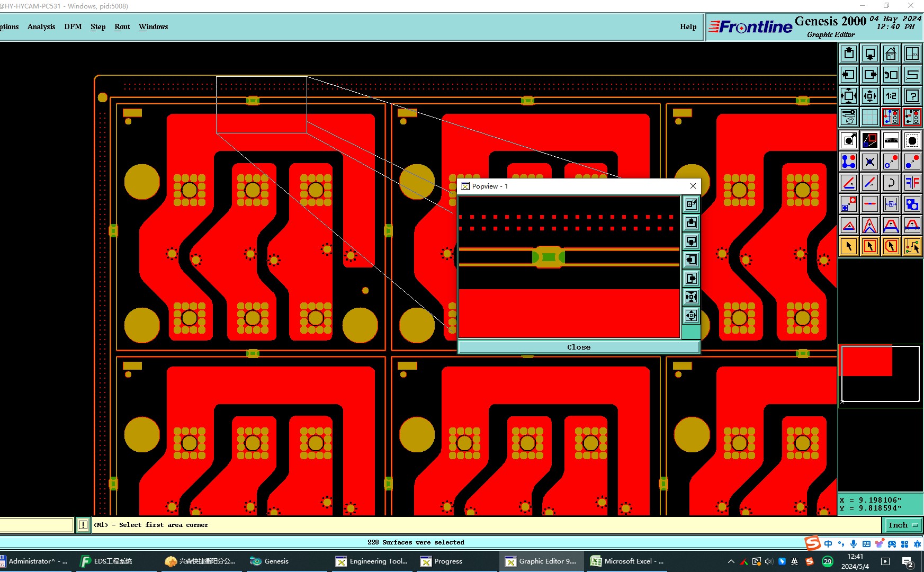Select the rectangle area selection mode
This screenshot has width=924, height=572.
click(x=870, y=246)
